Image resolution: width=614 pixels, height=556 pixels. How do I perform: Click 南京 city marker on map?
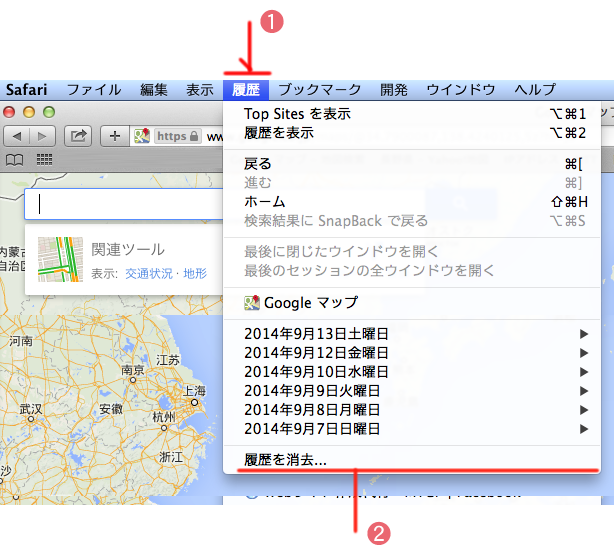pos(133,380)
